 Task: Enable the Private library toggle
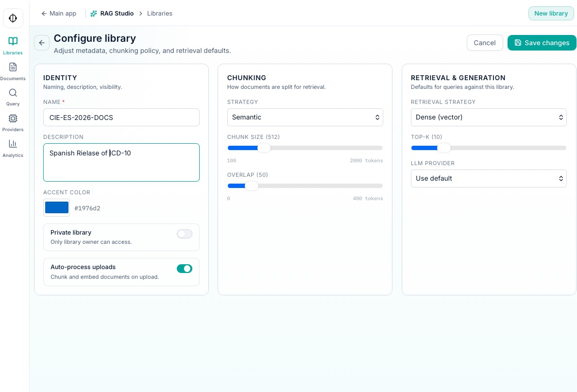[x=185, y=234]
